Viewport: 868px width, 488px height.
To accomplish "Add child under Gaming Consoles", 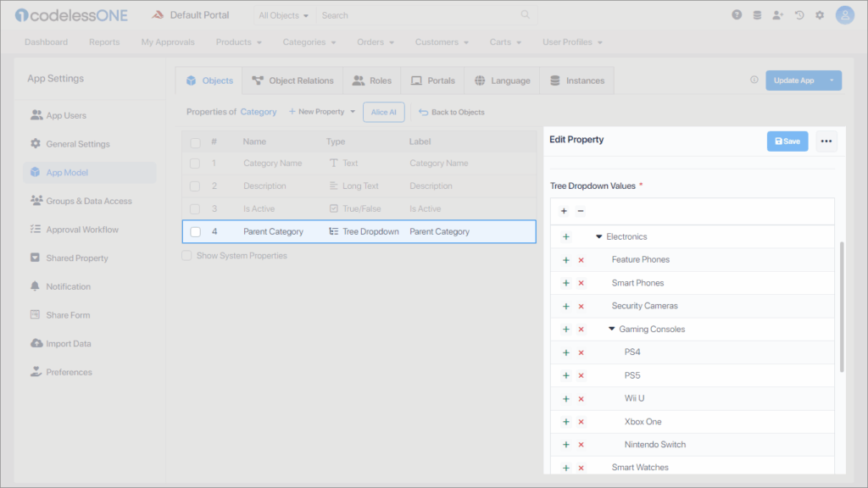I will pyautogui.click(x=565, y=330).
